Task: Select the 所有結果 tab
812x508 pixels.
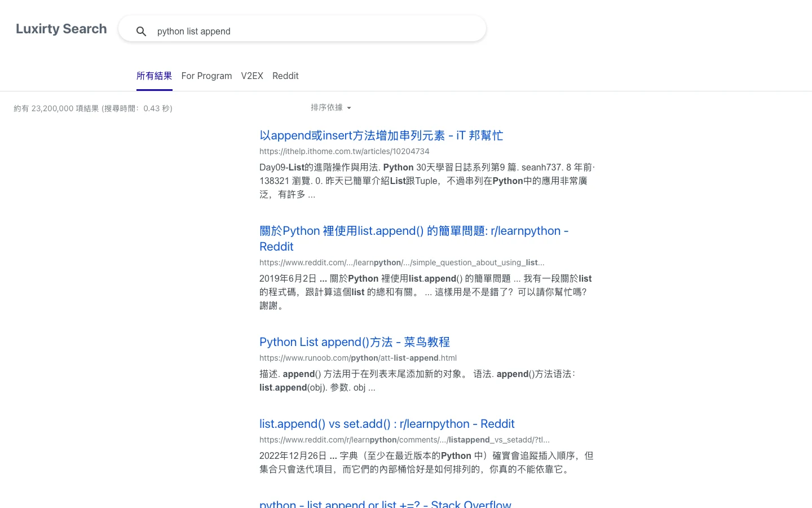Action: 154,76
